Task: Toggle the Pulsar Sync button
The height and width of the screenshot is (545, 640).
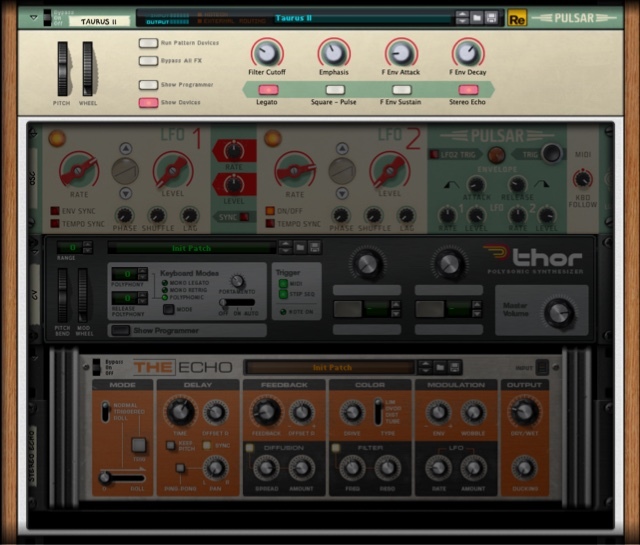Action: [244, 217]
